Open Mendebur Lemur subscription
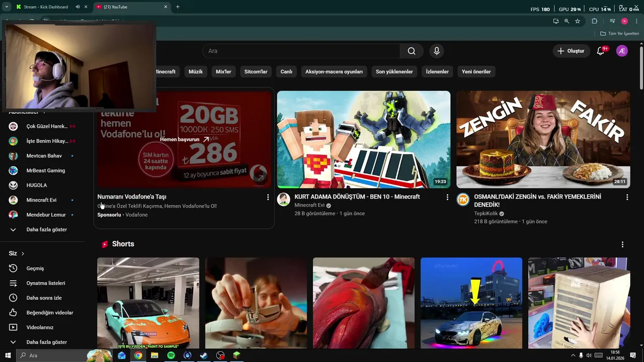Image resolution: width=644 pixels, height=362 pixels. tap(45, 215)
